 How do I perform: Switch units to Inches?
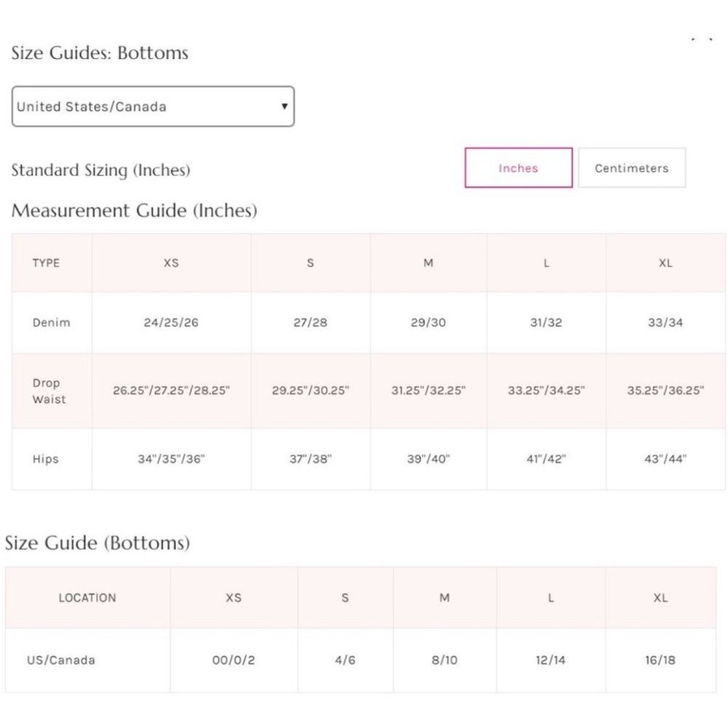point(518,168)
